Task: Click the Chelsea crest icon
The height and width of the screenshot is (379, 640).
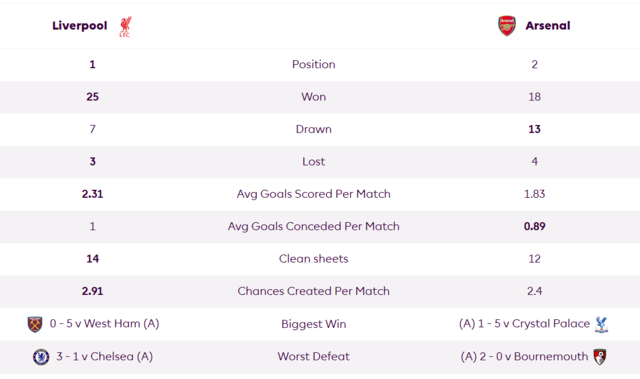Action: coord(41,357)
